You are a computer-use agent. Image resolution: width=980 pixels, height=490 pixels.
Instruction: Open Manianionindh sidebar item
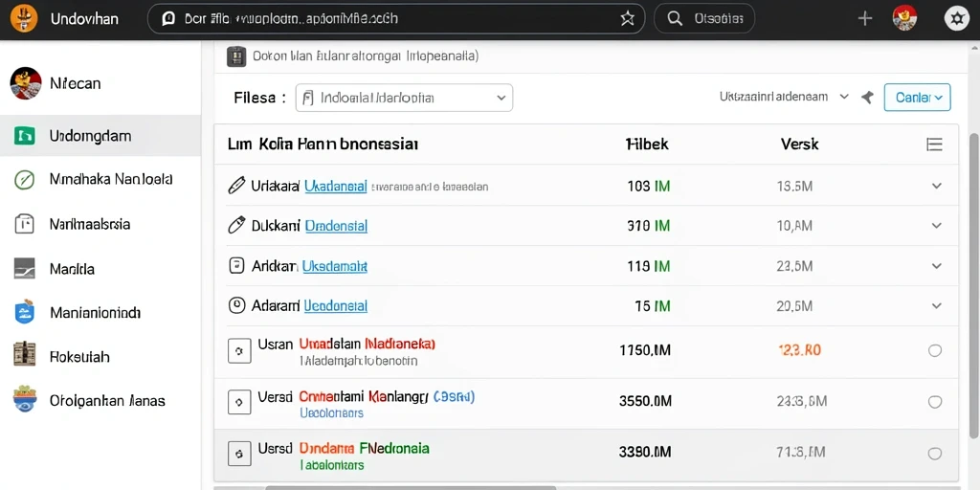coord(100,313)
